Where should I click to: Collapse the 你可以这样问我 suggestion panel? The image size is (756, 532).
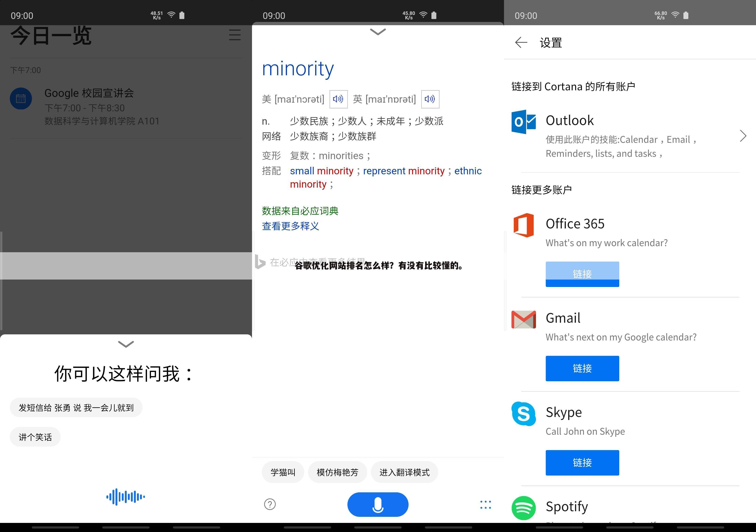tap(126, 344)
